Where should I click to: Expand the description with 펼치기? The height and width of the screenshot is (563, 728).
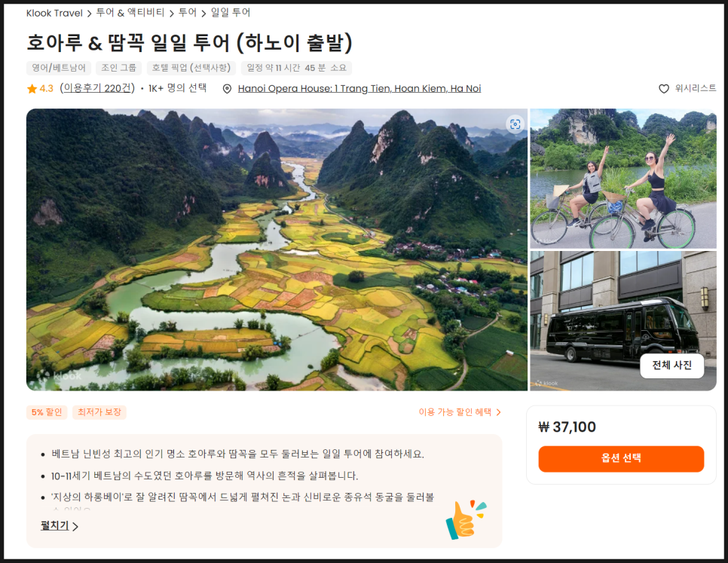click(60, 526)
